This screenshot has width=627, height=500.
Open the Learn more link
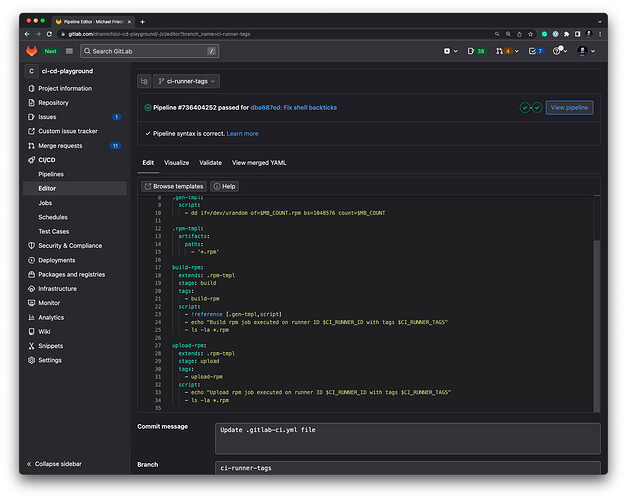[x=242, y=133]
